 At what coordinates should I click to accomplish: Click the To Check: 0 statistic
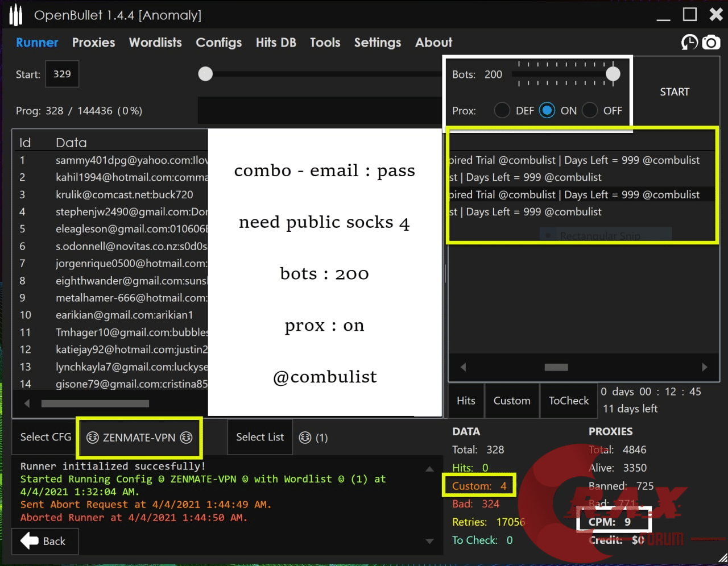482,540
